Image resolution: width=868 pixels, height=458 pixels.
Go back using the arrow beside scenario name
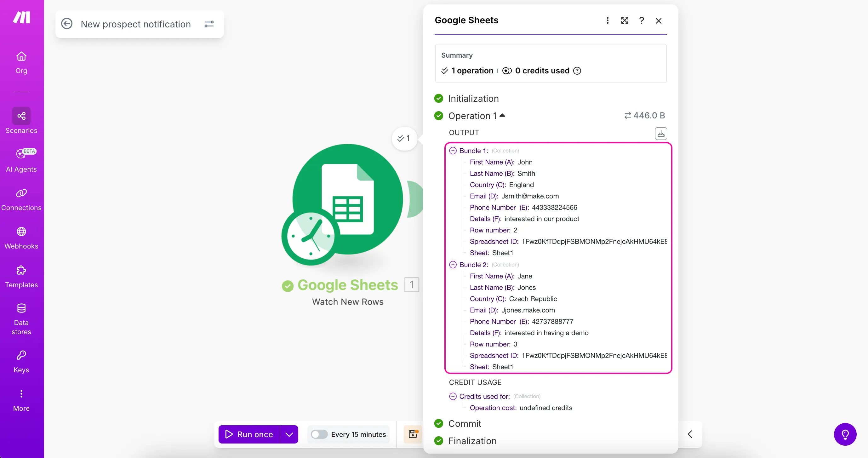tap(67, 24)
